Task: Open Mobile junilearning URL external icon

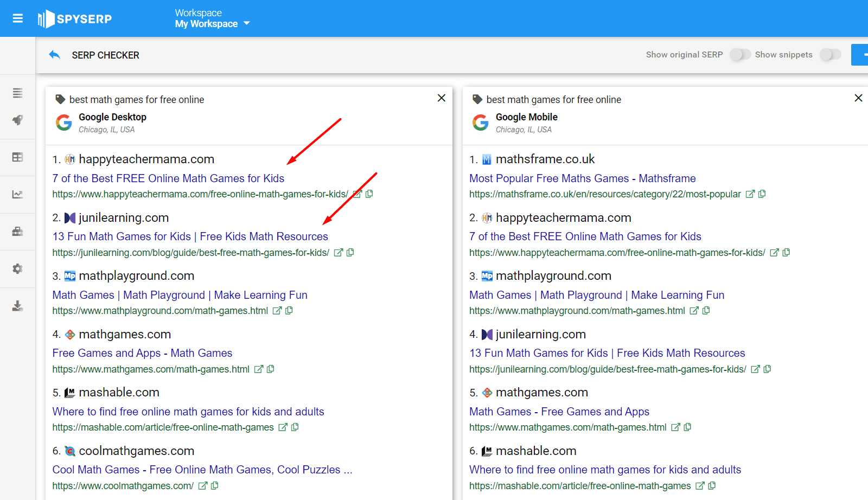Action: click(x=755, y=369)
